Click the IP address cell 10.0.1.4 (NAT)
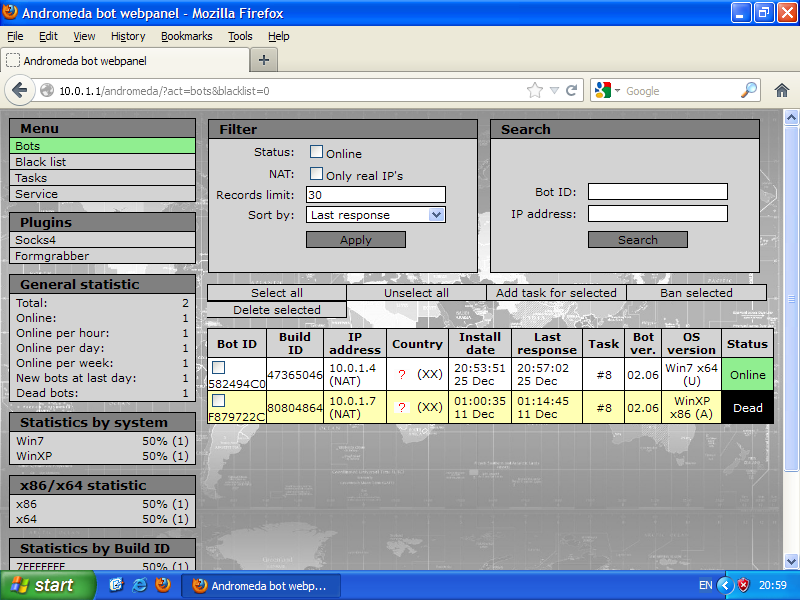This screenshot has width=800, height=600. pyautogui.click(x=355, y=374)
